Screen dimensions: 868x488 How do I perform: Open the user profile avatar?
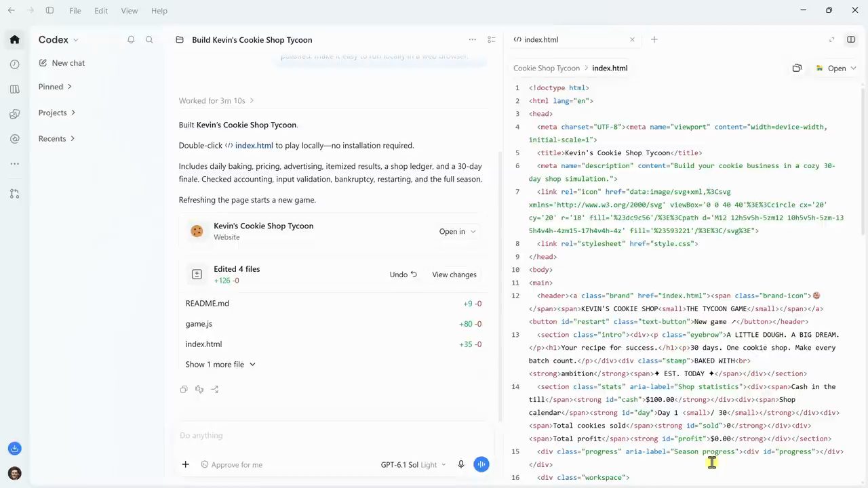(14, 473)
